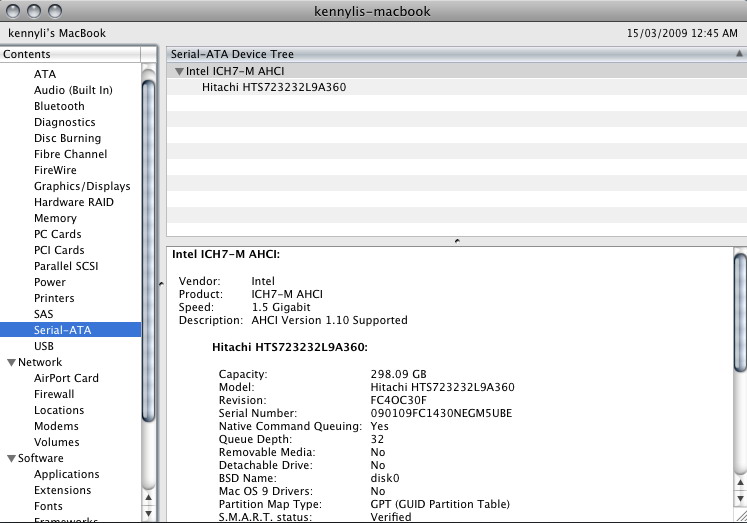The image size is (747, 523).
Task: Click the Intel ICH7-M AHCI details heading
Action: point(226,254)
